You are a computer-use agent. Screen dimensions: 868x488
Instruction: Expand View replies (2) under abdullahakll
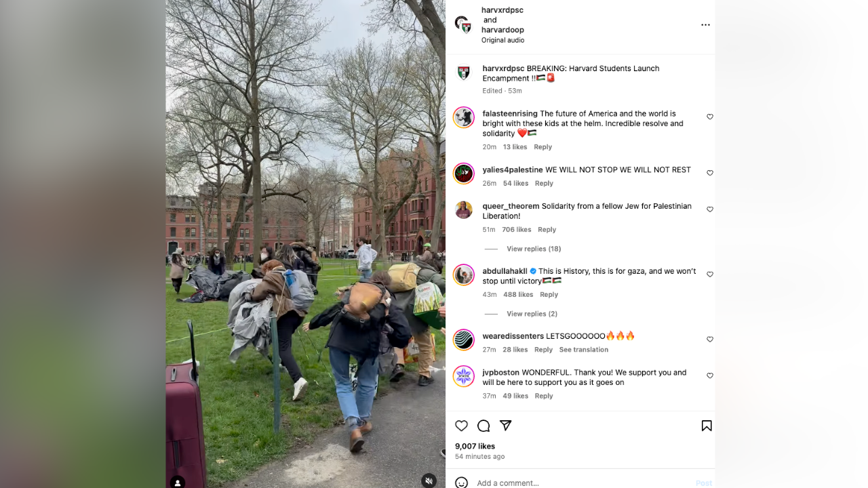[532, 314]
